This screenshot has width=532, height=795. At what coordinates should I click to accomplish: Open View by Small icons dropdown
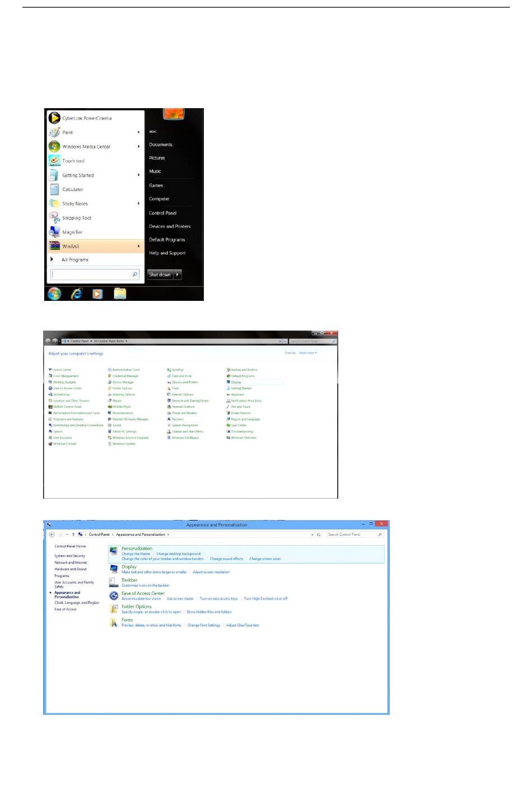click(x=307, y=353)
